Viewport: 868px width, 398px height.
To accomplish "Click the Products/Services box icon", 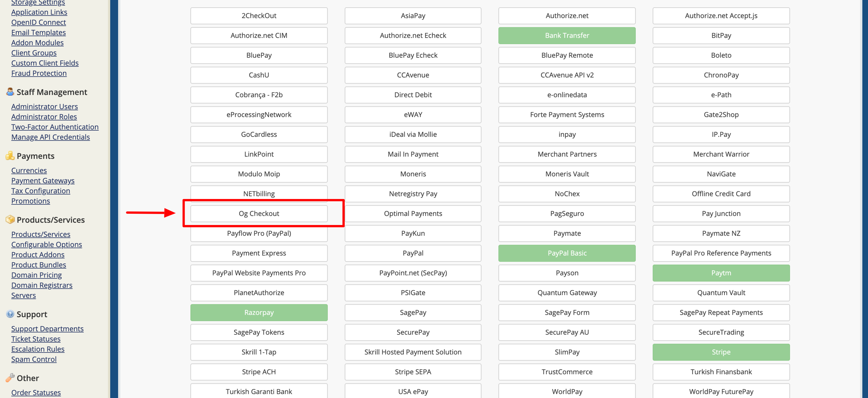I will [10, 219].
